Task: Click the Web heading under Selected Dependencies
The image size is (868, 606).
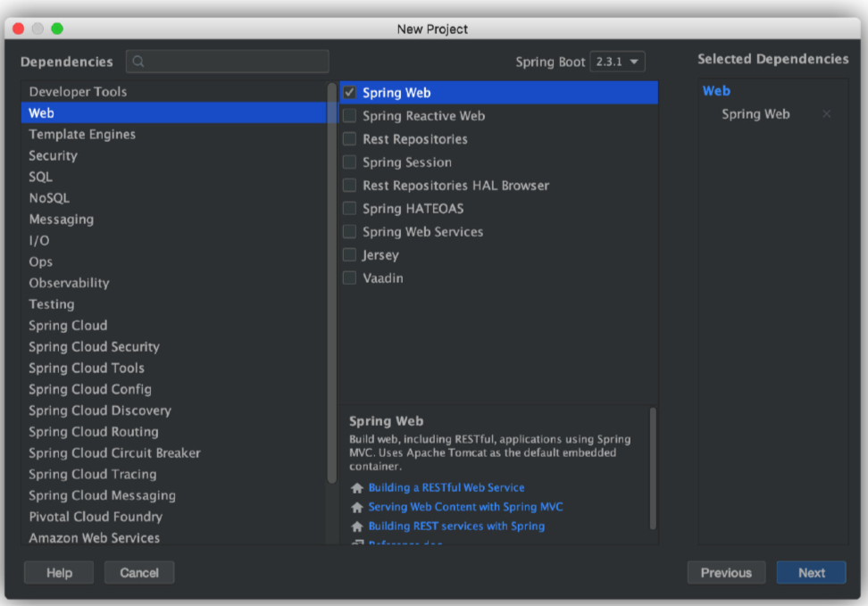Action: (716, 91)
